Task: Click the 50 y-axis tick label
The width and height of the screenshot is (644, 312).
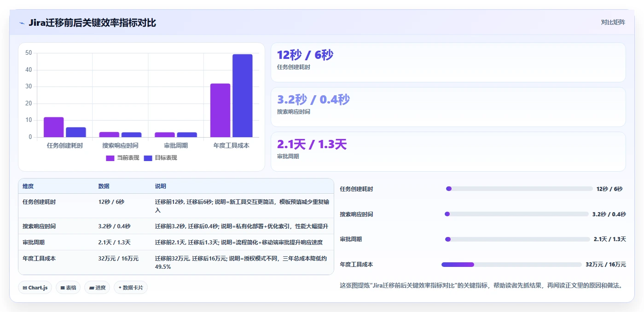Action: [x=29, y=53]
